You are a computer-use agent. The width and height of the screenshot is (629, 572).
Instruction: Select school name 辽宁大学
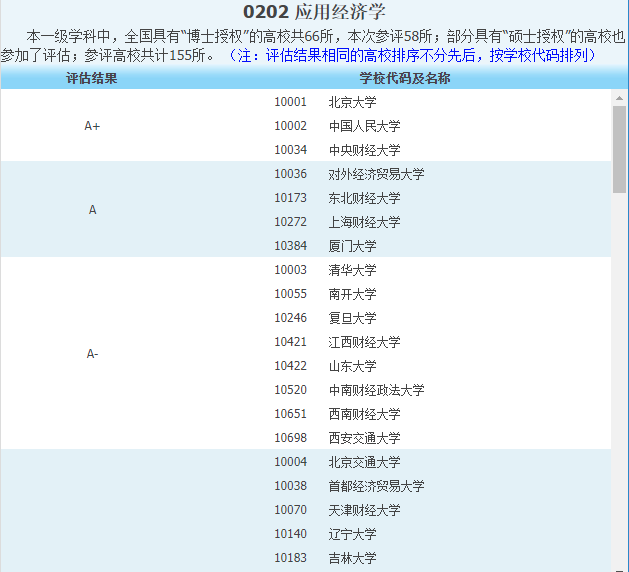[x=352, y=534]
